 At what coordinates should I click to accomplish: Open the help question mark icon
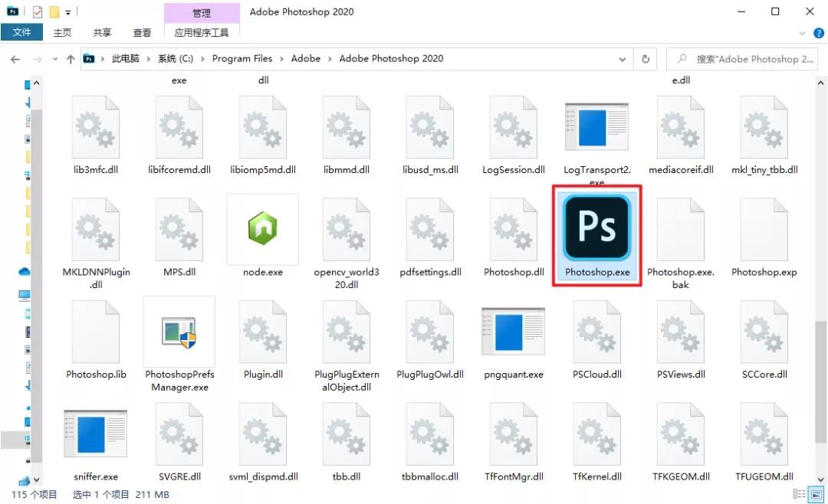pos(818,33)
